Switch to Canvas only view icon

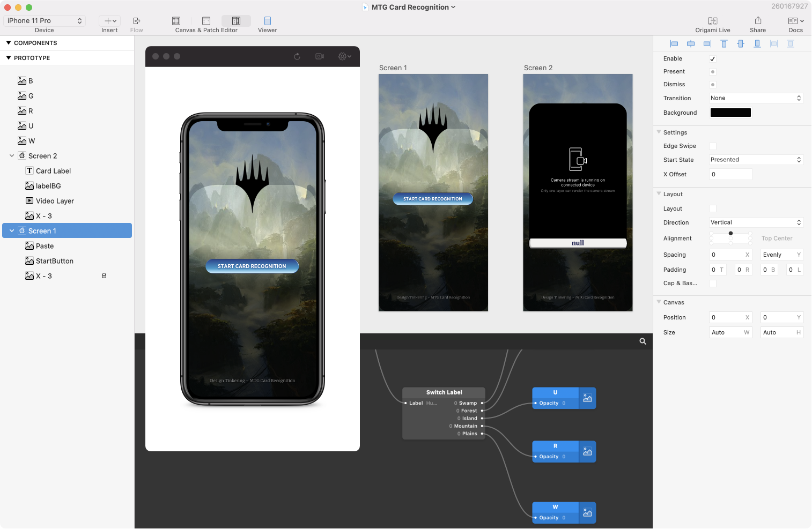click(176, 21)
